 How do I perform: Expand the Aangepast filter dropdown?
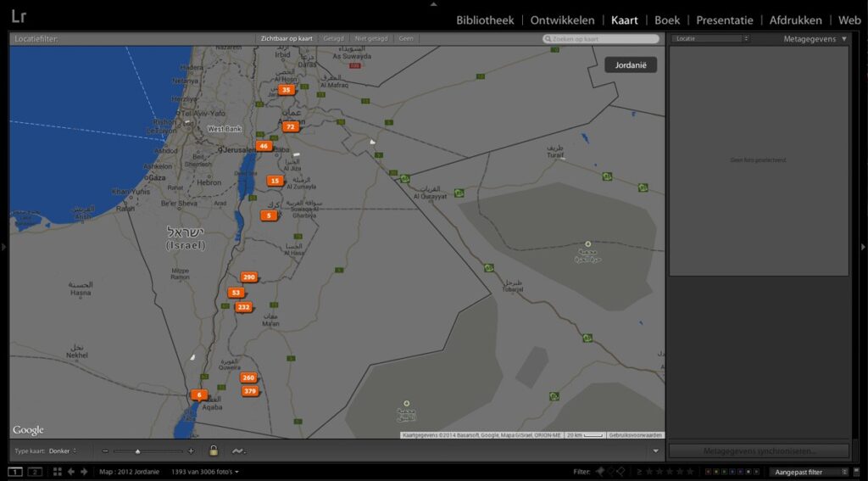pos(809,471)
